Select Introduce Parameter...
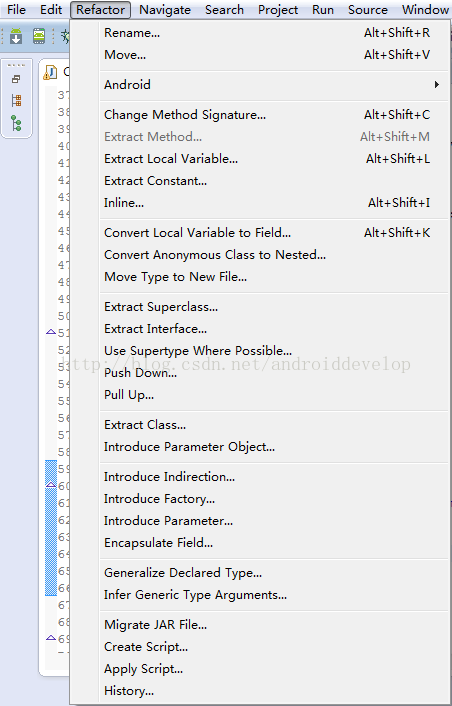452x706 pixels. pos(267,521)
